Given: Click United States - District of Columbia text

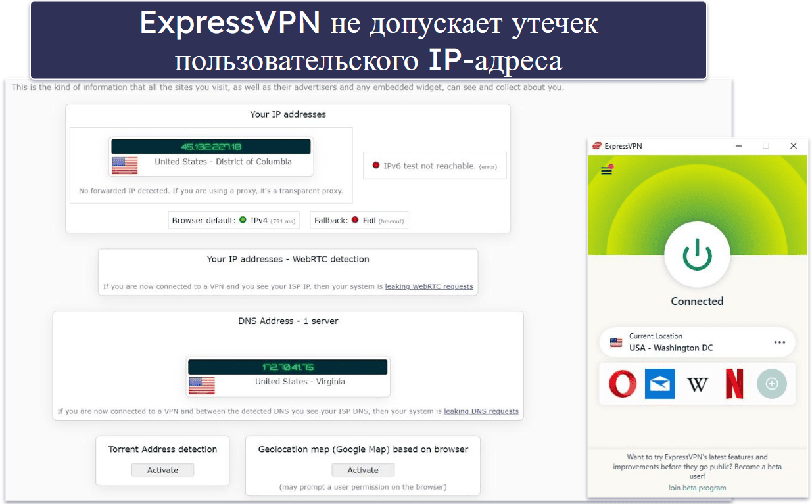Looking at the screenshot, I should (x=224, y=162).
